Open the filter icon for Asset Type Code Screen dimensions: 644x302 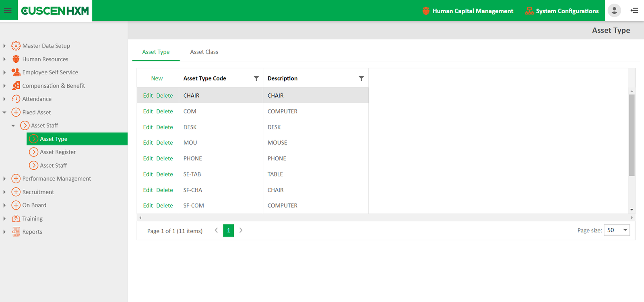coord(256,78)
